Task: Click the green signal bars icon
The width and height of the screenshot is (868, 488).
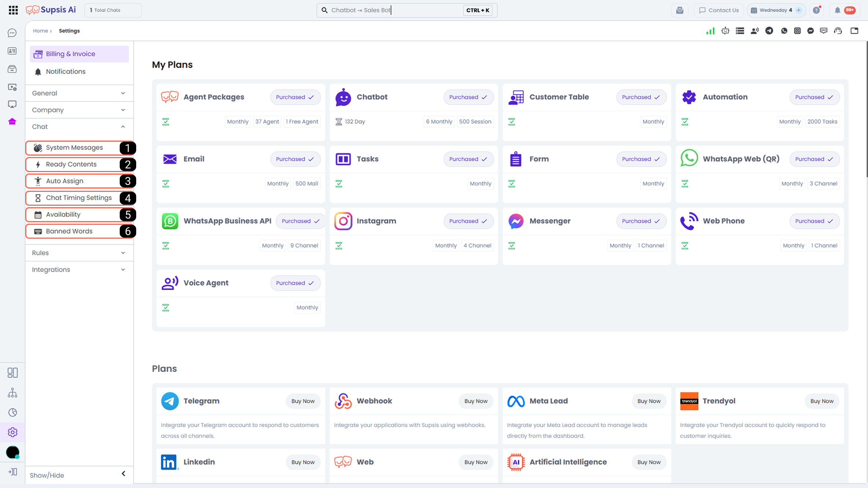Action: 710,31
